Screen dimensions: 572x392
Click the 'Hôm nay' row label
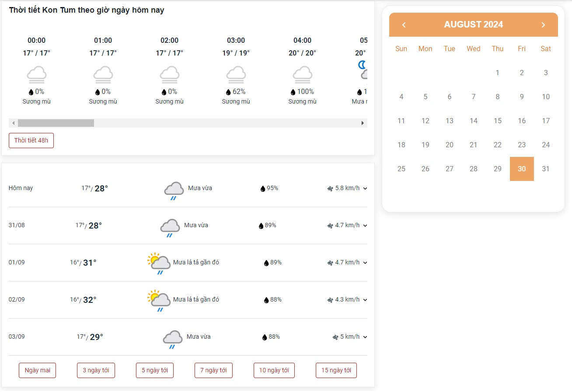point(21,188)
